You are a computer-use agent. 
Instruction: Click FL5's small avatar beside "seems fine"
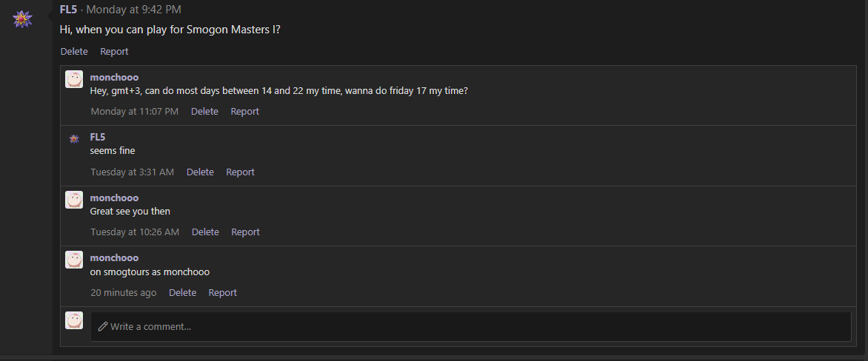pos(74,139)
